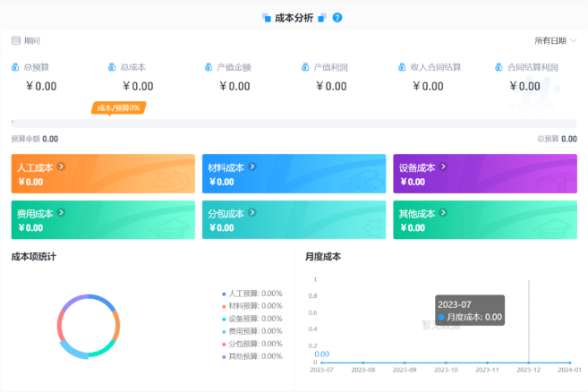Click the 成本/预算0% progress marker
The width and height of the screenshot is (588, 392).
tap(117, 108)
